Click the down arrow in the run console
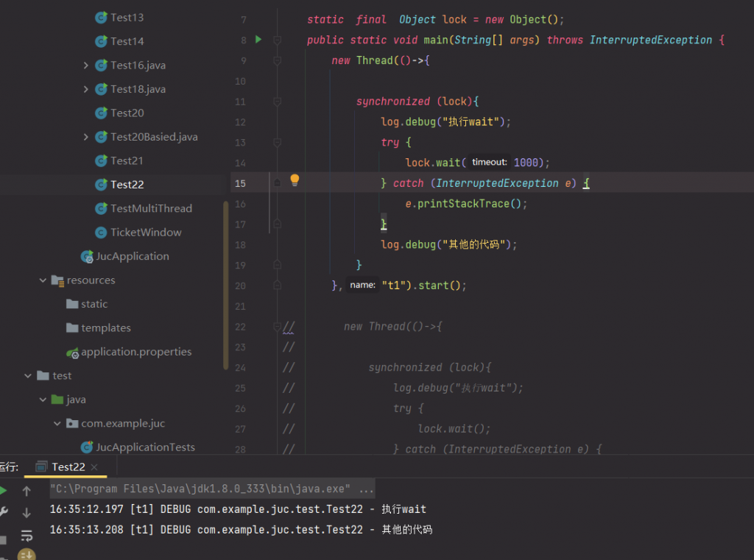 point(27,513)
